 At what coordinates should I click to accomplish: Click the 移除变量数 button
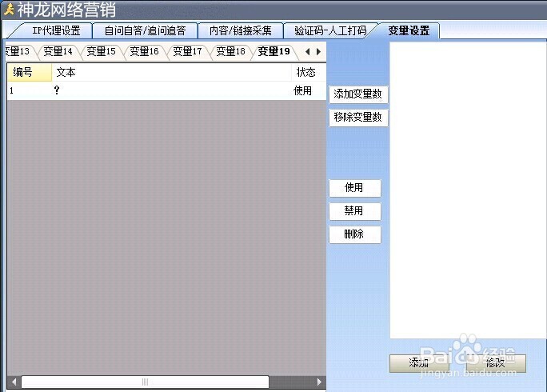(x=358, y=118)
